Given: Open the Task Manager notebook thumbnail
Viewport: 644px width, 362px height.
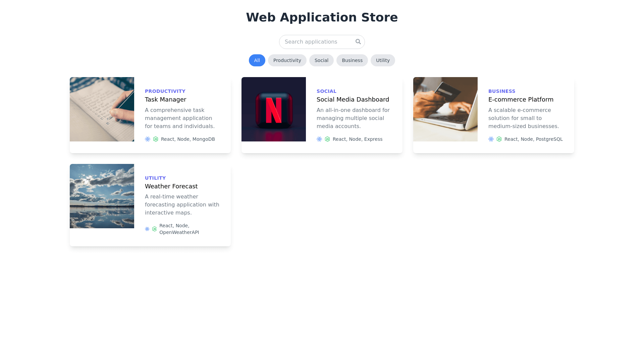Looking at the screenshot, I should click(x=102, y=109).
